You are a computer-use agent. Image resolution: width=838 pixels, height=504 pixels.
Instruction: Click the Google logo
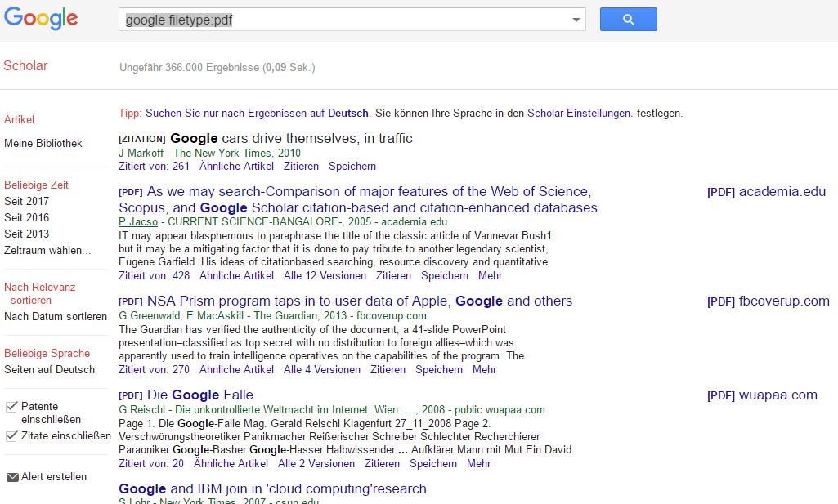(41, 19)
